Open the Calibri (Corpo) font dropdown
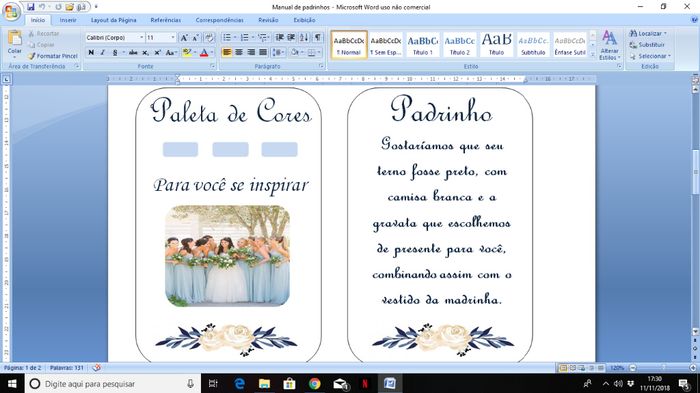The height and width of the screenshot is (393, 700). [142, 38]
